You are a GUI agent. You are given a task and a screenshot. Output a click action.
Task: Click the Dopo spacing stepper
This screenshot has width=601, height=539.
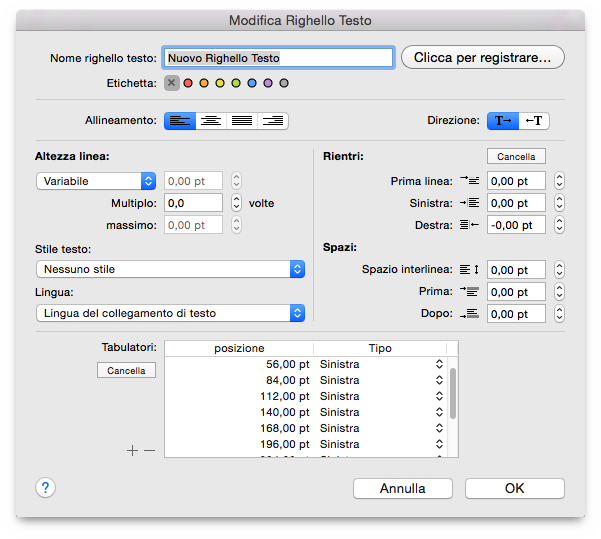559,314
